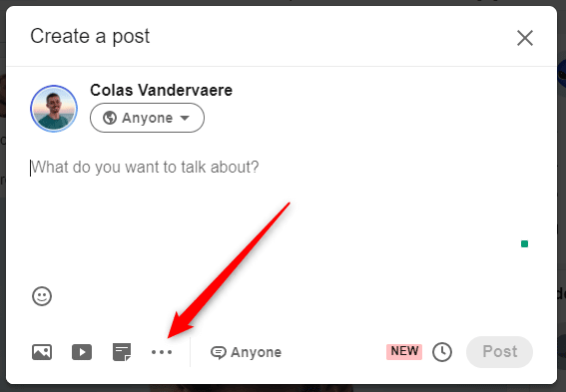Click the clock schedule post icon
This screenshot has height=392, width=566.
click(x=442, y=352)
